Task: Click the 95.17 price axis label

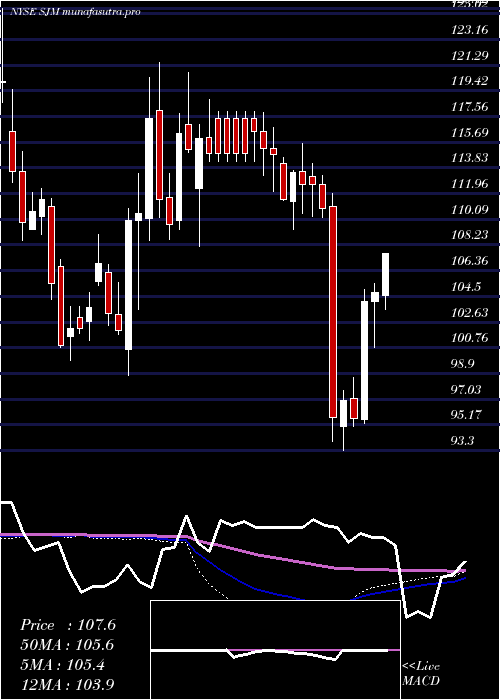Action: [x=467, y=415]
